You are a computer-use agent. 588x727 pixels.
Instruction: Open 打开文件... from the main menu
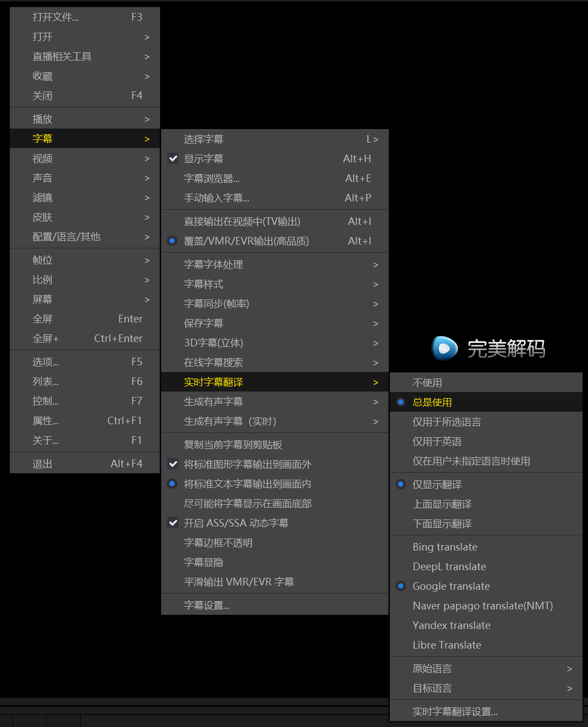click(56, 17)
